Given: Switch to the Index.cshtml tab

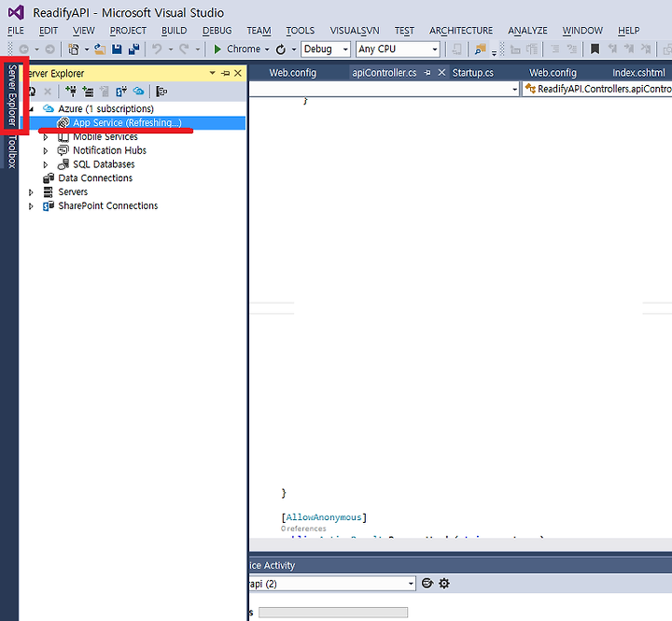Looking at the screenshot, I should point(638,73).
